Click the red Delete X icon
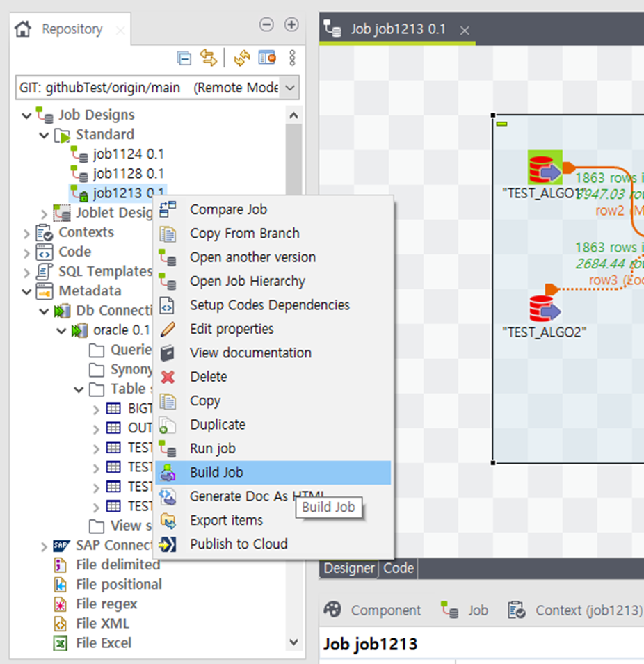 (x=168, y=377)
